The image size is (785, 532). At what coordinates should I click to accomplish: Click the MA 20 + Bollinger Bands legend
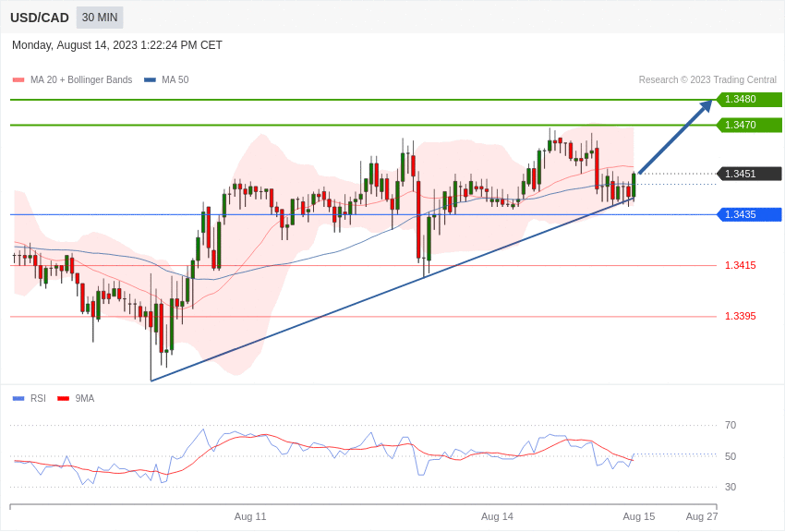[x=81, y=79]
